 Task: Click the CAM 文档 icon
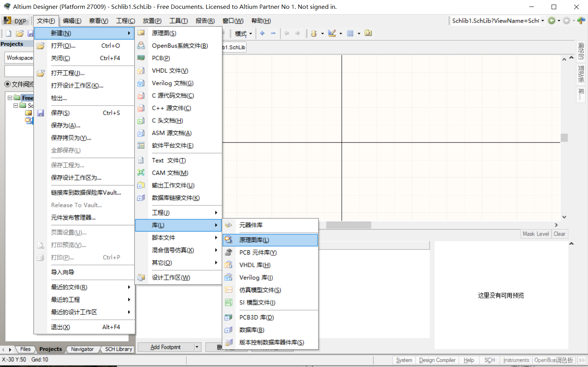click(x=141, y=173)
